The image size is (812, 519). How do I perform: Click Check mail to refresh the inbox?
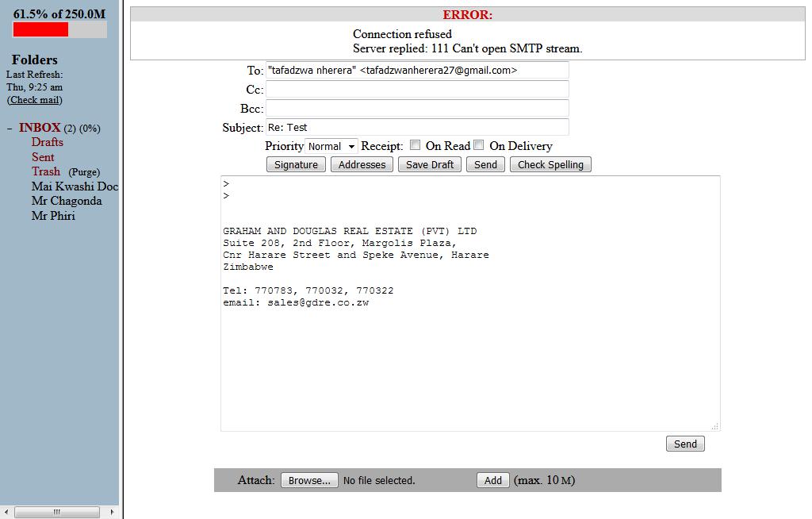coord(34,100)
